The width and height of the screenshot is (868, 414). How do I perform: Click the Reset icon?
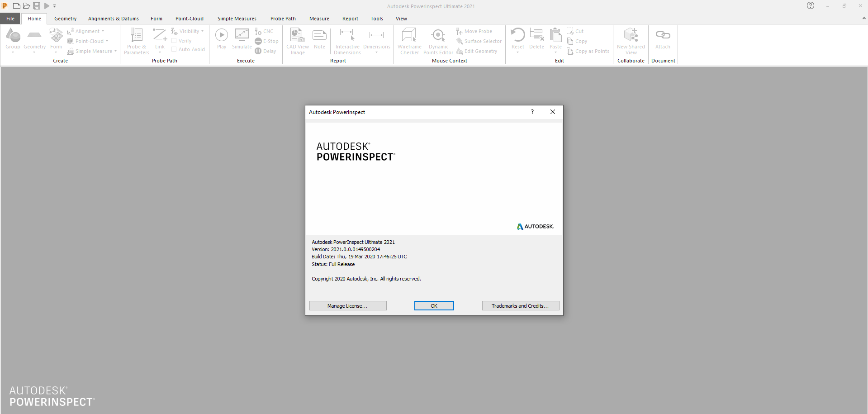(x=518, y=35)
